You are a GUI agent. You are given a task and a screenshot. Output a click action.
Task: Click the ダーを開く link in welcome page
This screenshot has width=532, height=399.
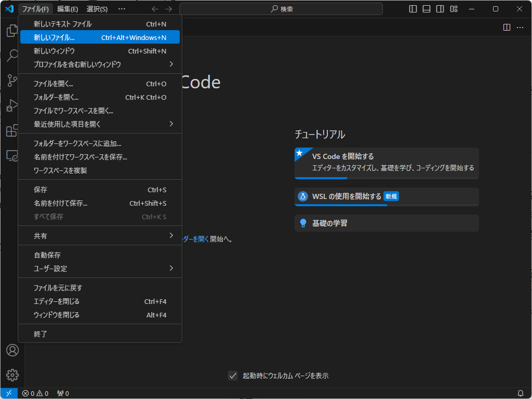(196, 239)
